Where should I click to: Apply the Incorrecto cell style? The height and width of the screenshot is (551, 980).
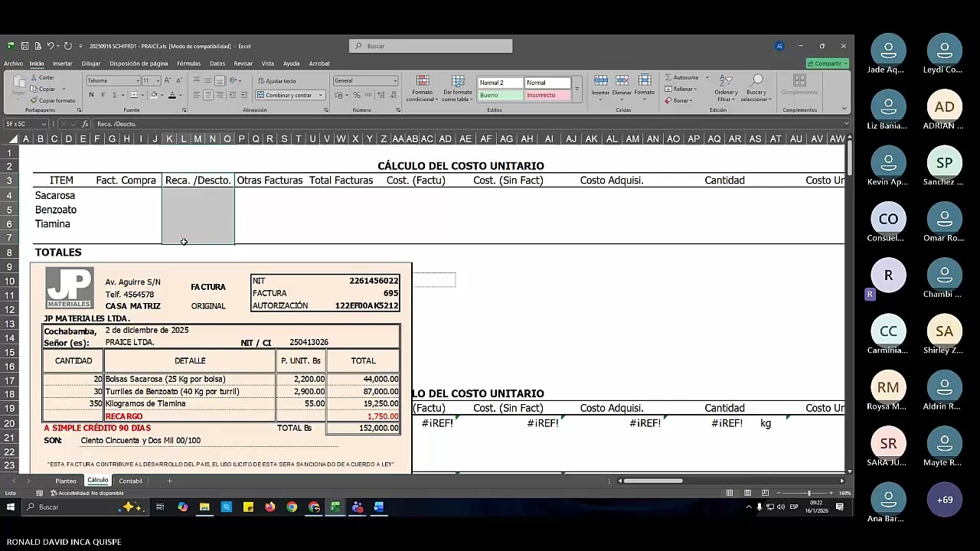(548, 95)
